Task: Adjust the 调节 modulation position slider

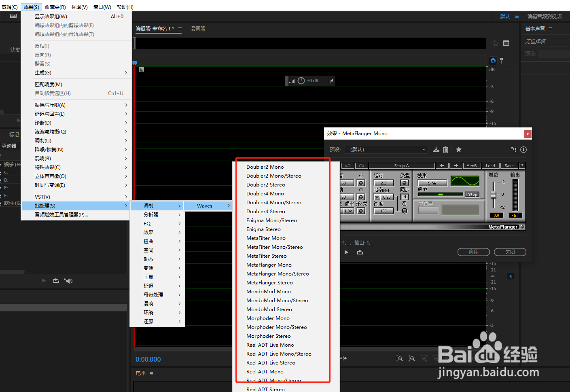Action: coord(441,195)
